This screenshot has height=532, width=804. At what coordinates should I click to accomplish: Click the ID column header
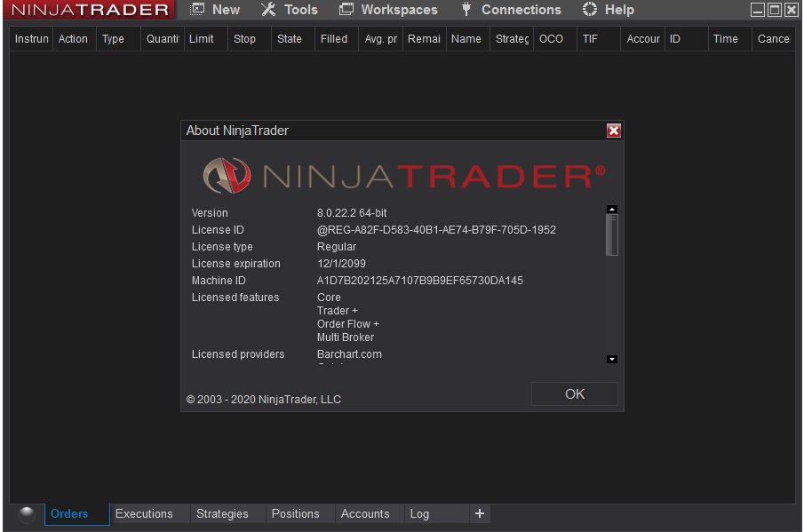coord(687,39)
